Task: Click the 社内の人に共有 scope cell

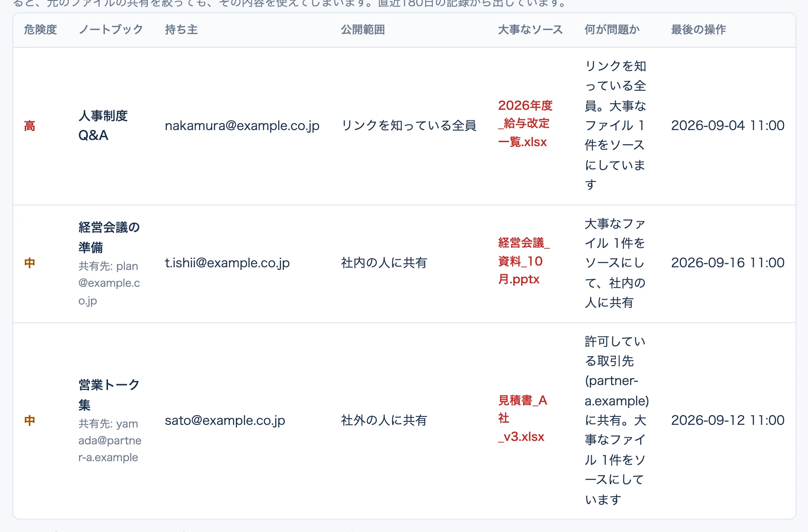Action: (384, 263)
